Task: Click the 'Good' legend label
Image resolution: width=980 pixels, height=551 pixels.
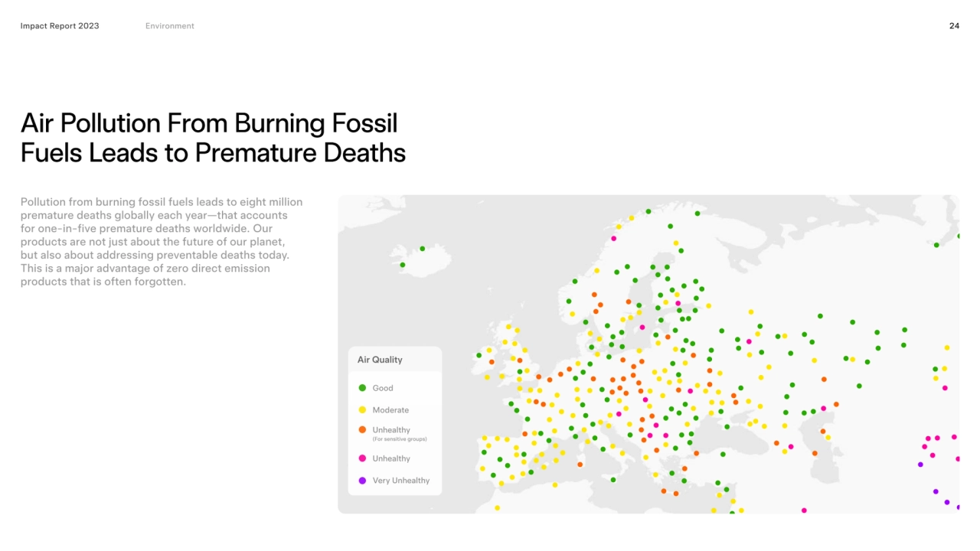Action: coord(383,388)
